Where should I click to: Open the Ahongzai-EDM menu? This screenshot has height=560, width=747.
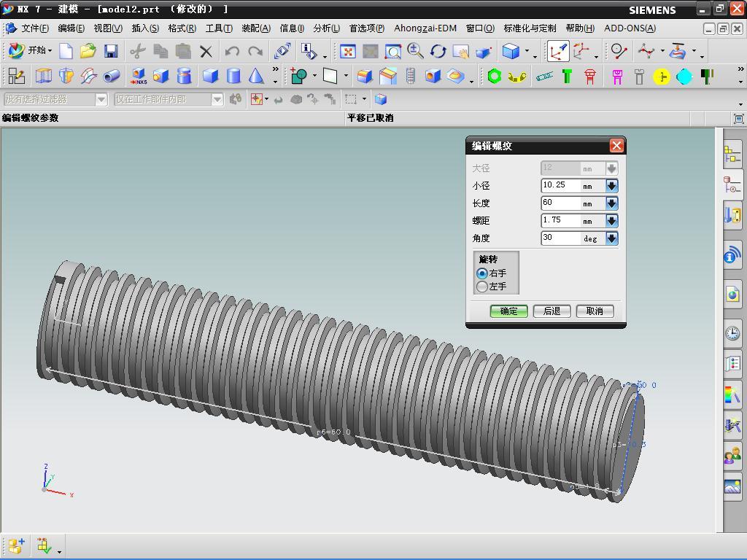pyautogui.click(x=425, y=28)
